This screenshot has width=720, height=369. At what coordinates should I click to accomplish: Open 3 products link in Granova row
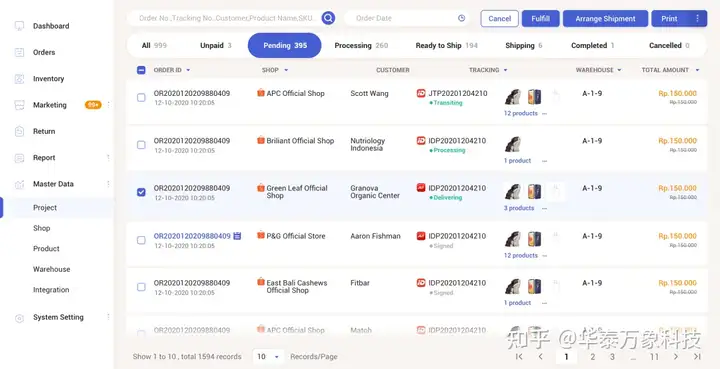(x=519, y=208)
